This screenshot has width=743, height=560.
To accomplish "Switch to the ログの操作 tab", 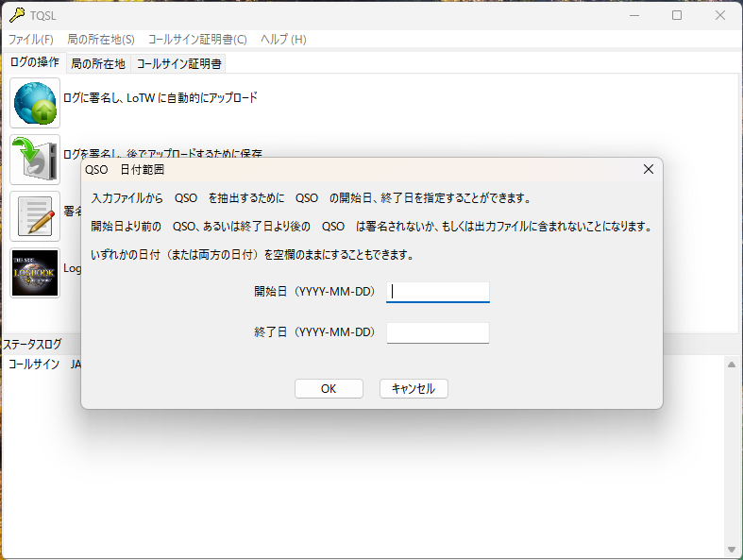I will click(35, 62).
